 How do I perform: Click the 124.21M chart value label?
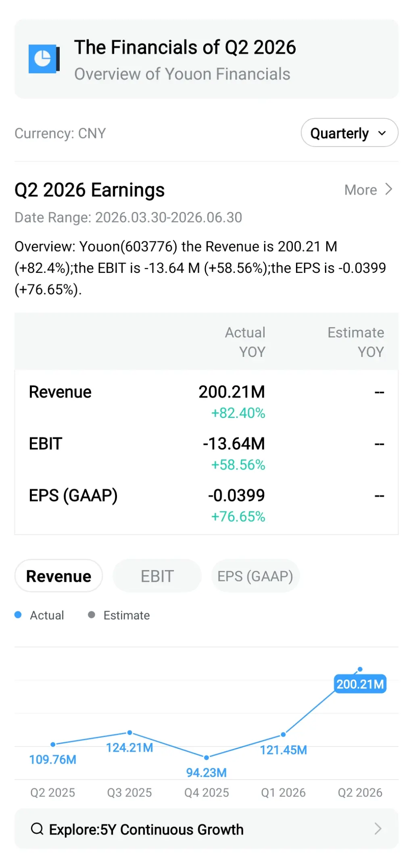129,748
